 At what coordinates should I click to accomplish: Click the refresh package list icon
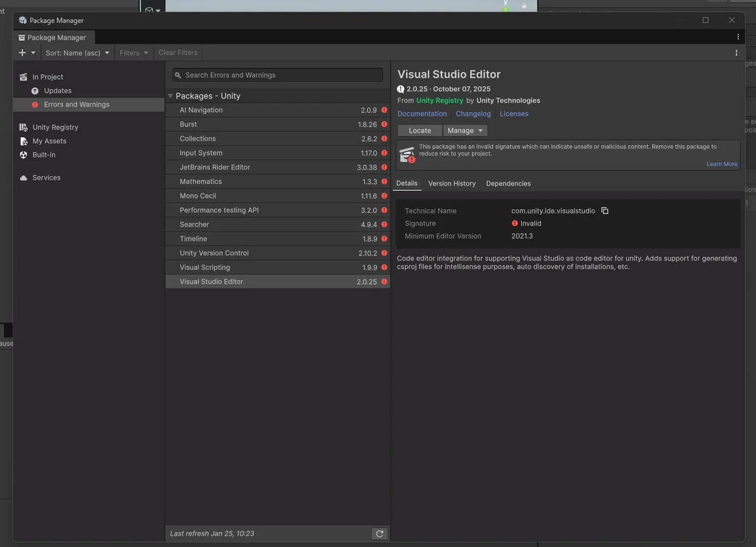pos(379,534)
